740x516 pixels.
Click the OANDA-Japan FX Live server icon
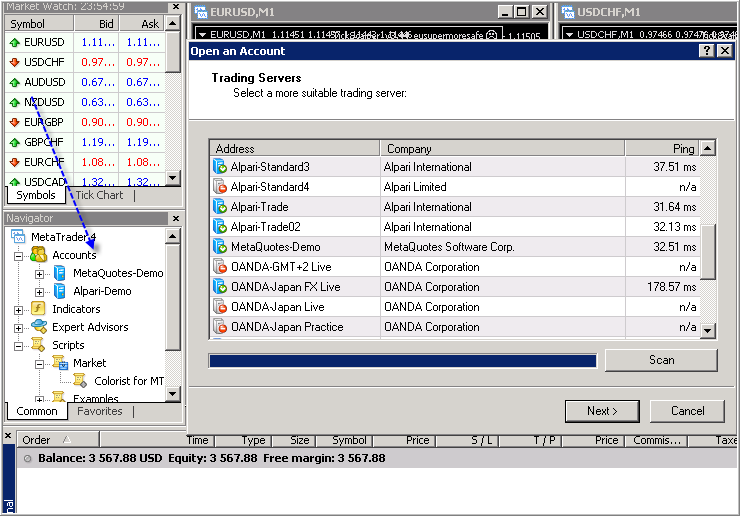220,287
